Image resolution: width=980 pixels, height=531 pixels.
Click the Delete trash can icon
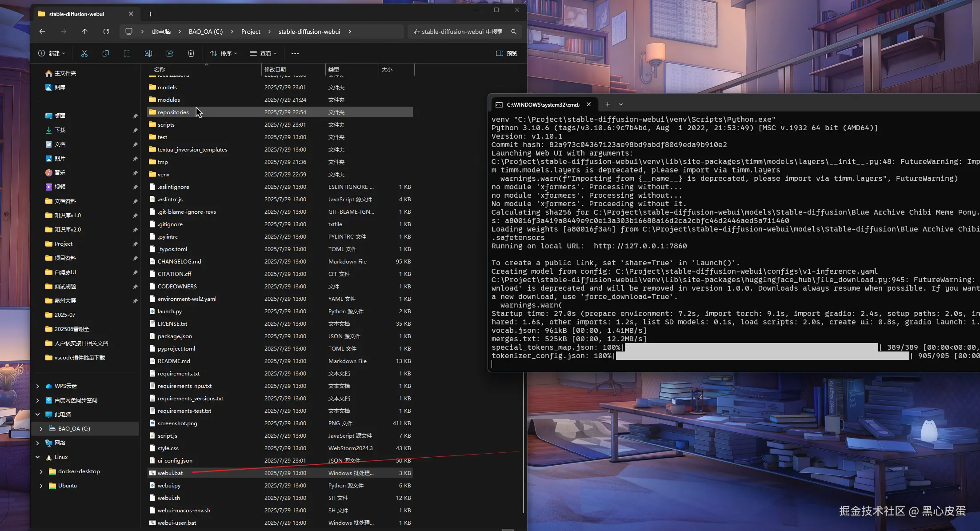(x=191, y=53)
